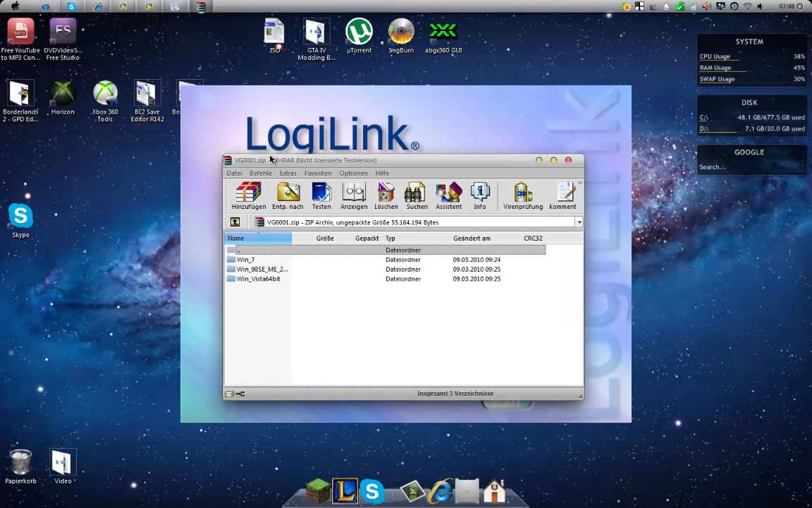Click the Google Search input field
The image size is (812, 508).
point(751,167)
